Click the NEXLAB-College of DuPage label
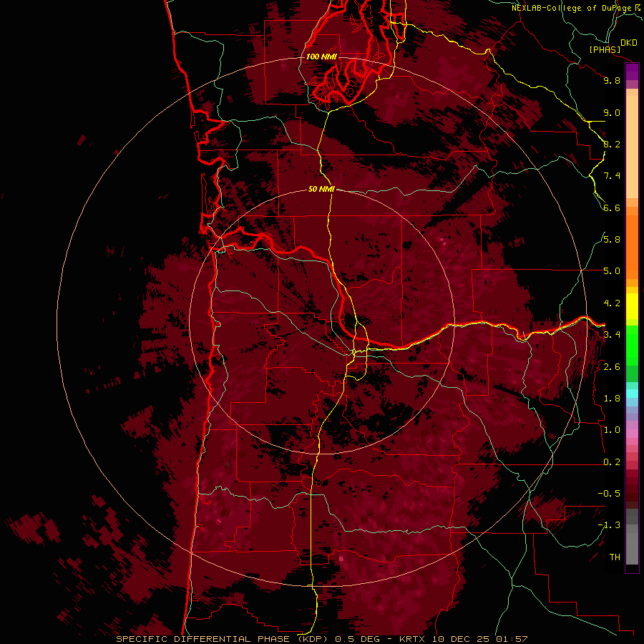Image resolution: width=644 pixels, height=644 pixels. coord(572,8)
